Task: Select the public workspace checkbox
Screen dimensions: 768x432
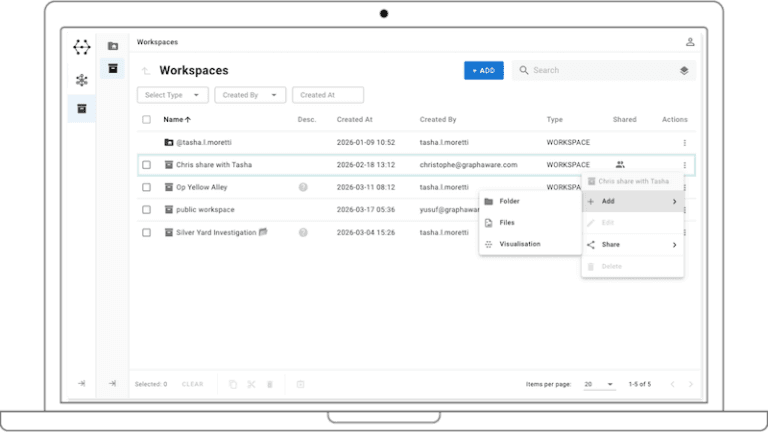Action: pos(146,210)
